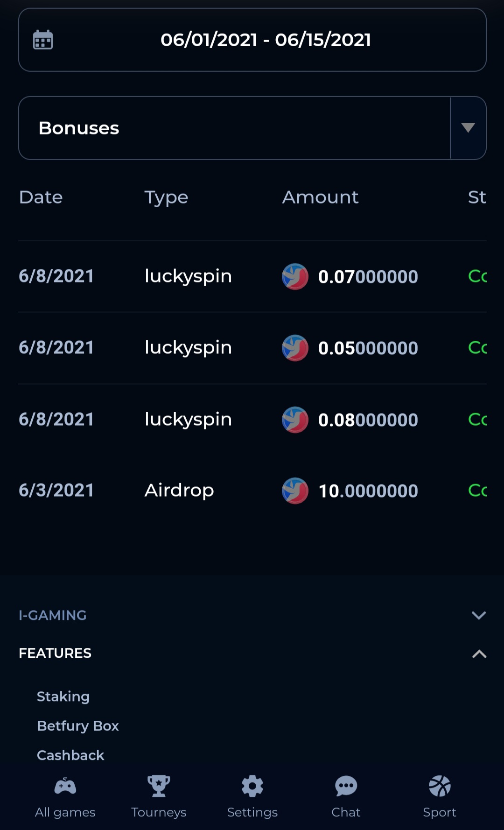504x830 pixels.
Task: Go to the Cashback page
Action: [70, 755]
